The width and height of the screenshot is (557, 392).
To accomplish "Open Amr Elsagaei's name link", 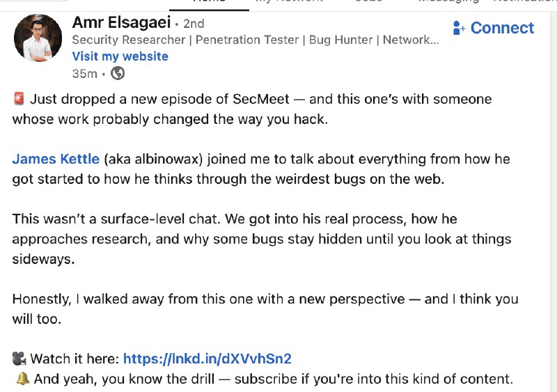I will (121, 23).
